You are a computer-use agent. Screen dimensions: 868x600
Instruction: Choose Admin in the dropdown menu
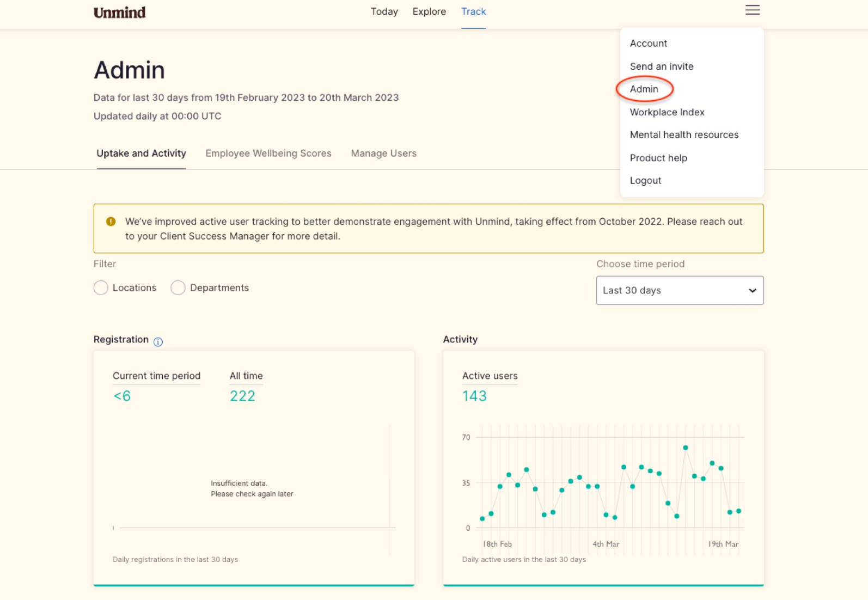[x=644, y=89]
